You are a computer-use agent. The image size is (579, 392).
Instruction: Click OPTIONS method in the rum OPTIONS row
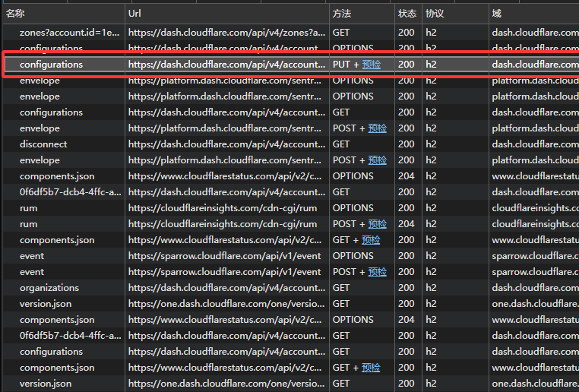[x=353, y=208]
